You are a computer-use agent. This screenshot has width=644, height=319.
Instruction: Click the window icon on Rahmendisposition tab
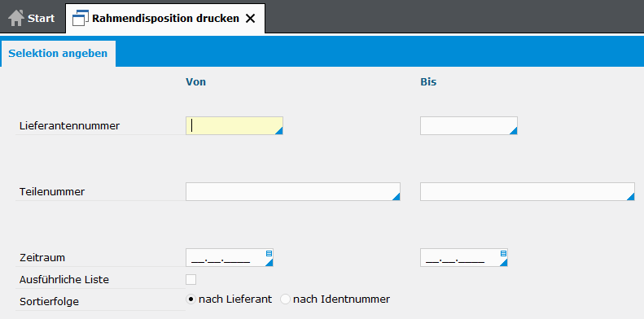pyautogui.click(x=81, y=18)
